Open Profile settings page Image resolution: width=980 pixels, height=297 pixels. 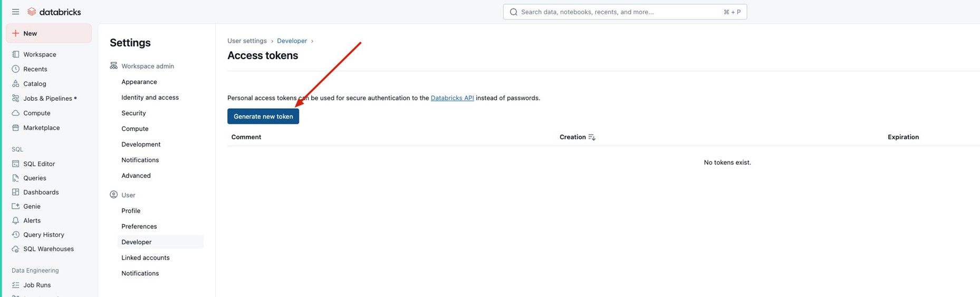[x=131, y=210]
